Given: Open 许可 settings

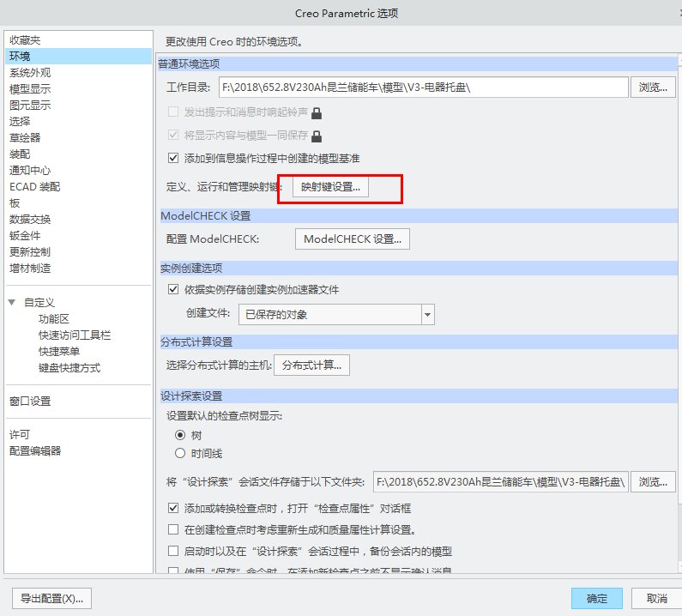Looking at the screenshot, I should point(20,435).
